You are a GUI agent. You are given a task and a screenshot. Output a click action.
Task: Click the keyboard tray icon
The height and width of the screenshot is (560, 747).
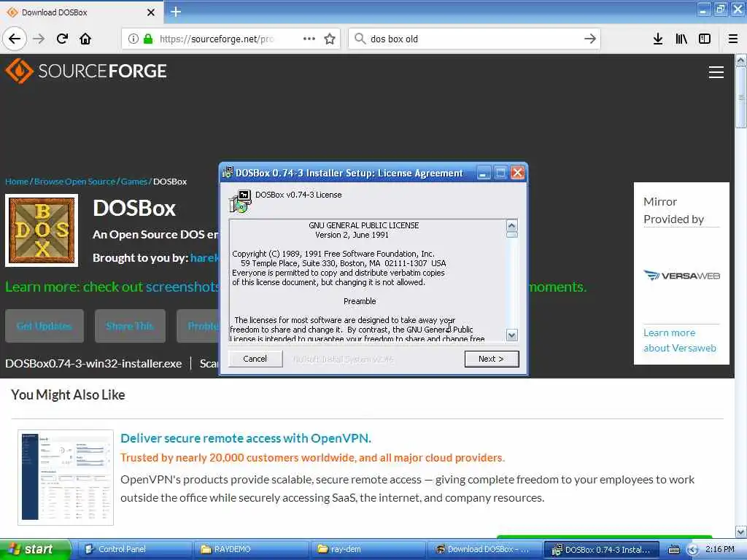674,550
